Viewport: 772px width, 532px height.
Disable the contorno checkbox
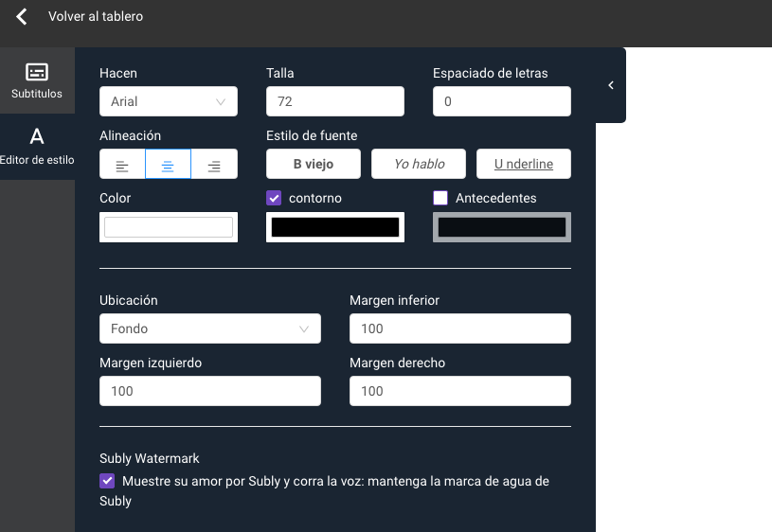tap(274, 198)
